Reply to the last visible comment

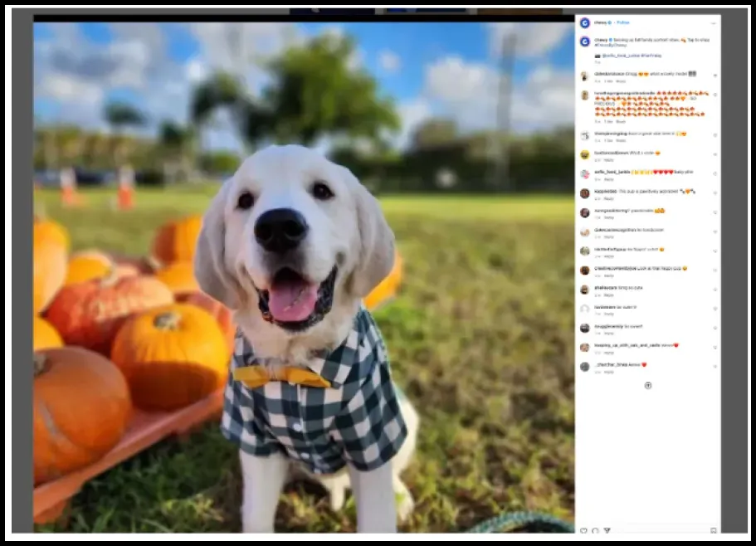click(609, 372)
